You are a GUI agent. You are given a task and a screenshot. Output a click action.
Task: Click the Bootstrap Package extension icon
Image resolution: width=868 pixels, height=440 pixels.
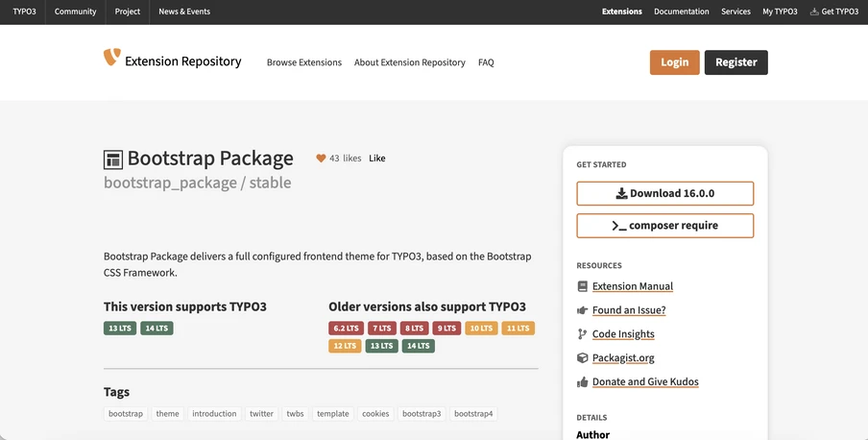(x=113, y=159)
